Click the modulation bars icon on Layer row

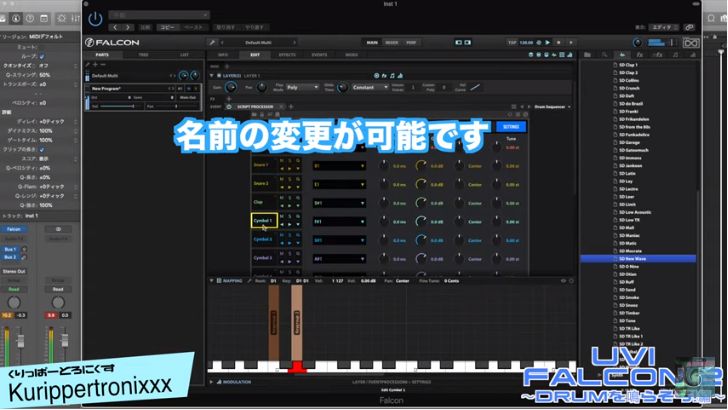pyautogui.click(x=400, y=76)
